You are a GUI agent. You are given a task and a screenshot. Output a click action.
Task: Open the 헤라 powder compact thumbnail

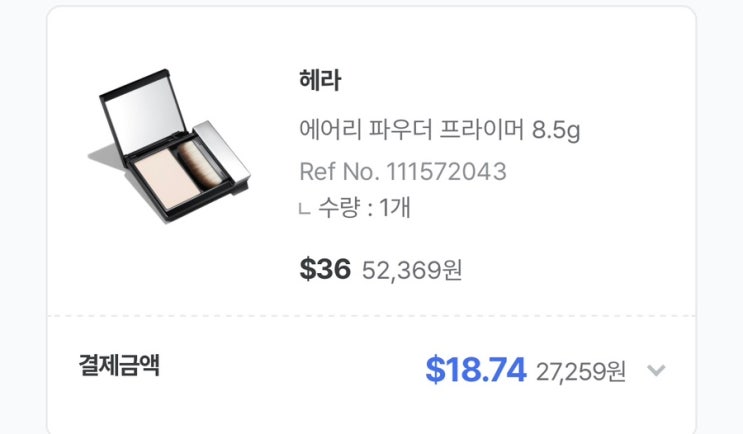point(169,146)
